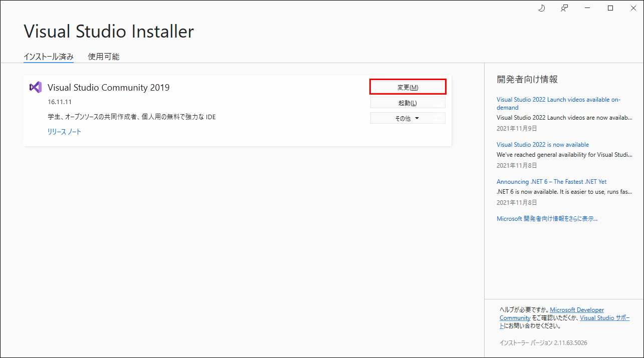Open the Visual Studio サポート link
Viewport: 644px width, 358px height.
coord(565,321)
